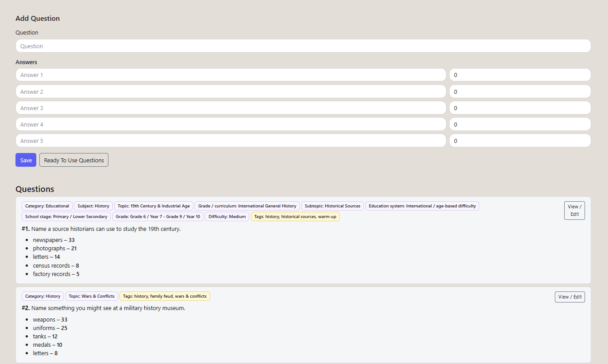
Task: Focus the Answer 5 input field
Action: [x=231, y=141]
